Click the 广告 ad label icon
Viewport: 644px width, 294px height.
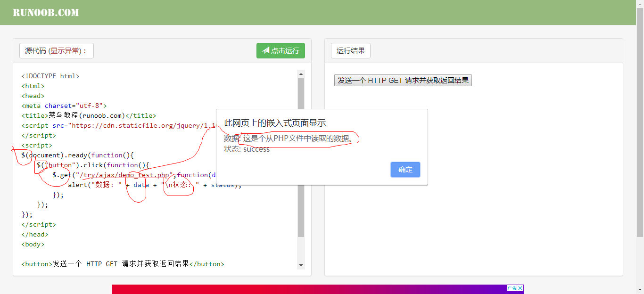tap(512, 288)
